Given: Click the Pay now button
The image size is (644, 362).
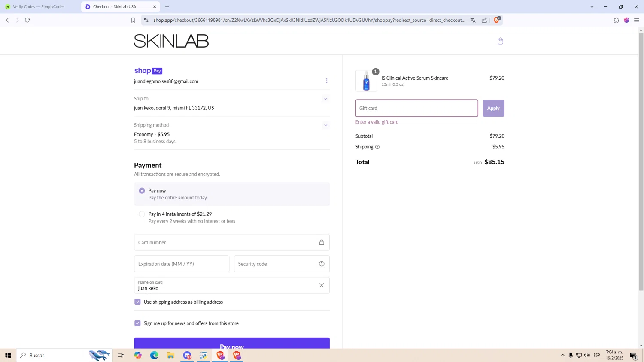Looking at the screenshot, I should (232, 343).
